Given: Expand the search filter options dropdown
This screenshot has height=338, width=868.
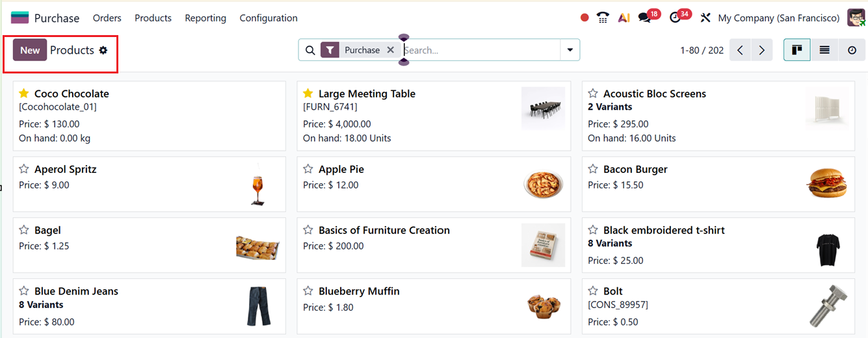Looking at the screenshot, I should (x=570, y=50).
